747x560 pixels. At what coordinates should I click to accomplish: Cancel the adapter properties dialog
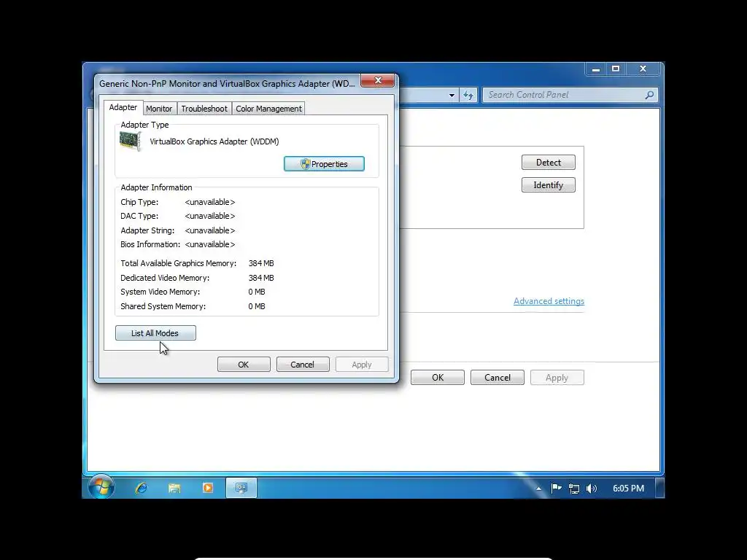pyautogui.click(x=303, y=365)
